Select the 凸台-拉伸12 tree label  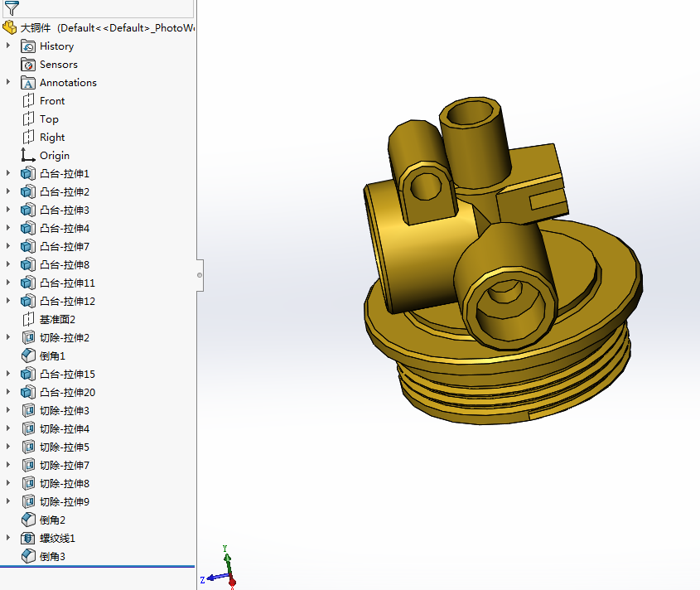pos(67,302)
